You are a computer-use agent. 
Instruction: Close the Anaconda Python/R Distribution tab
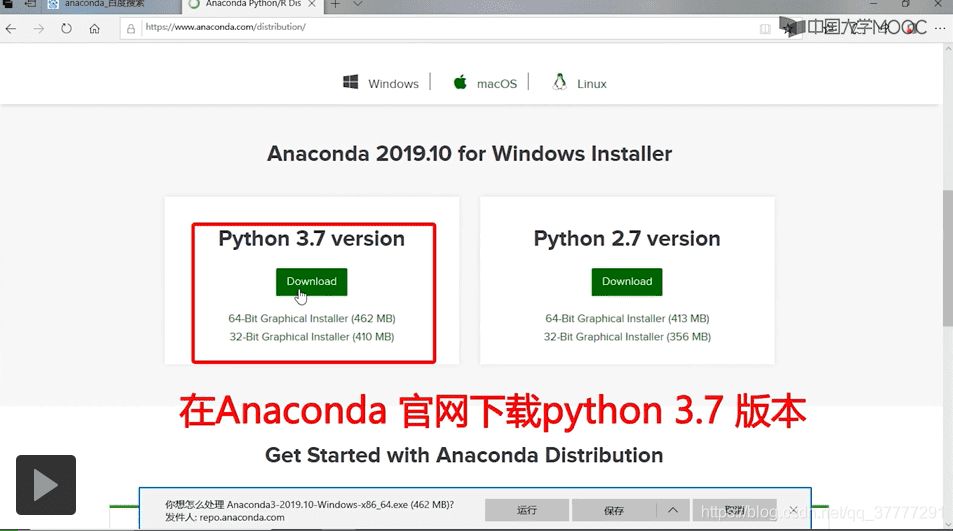(x=312, y=4)
